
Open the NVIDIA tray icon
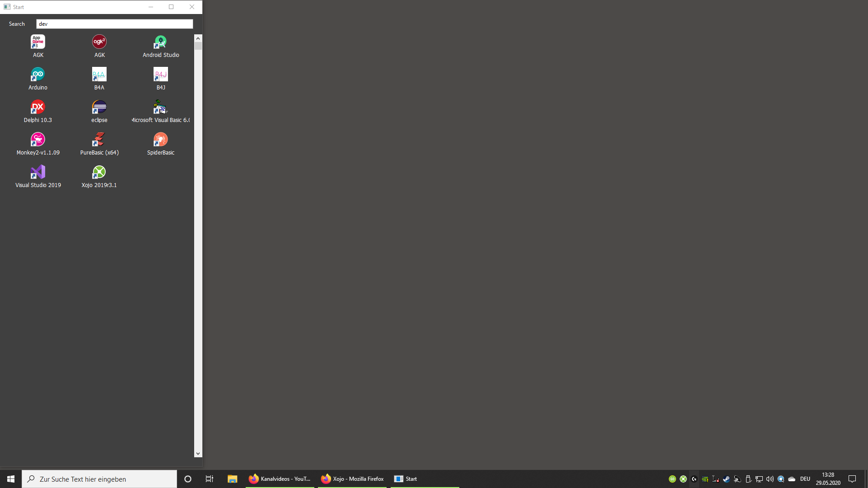point(705,479)
